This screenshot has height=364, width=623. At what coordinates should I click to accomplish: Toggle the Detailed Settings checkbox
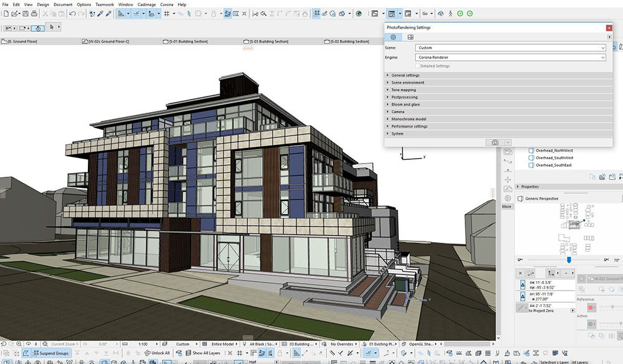tap(417, 66)
